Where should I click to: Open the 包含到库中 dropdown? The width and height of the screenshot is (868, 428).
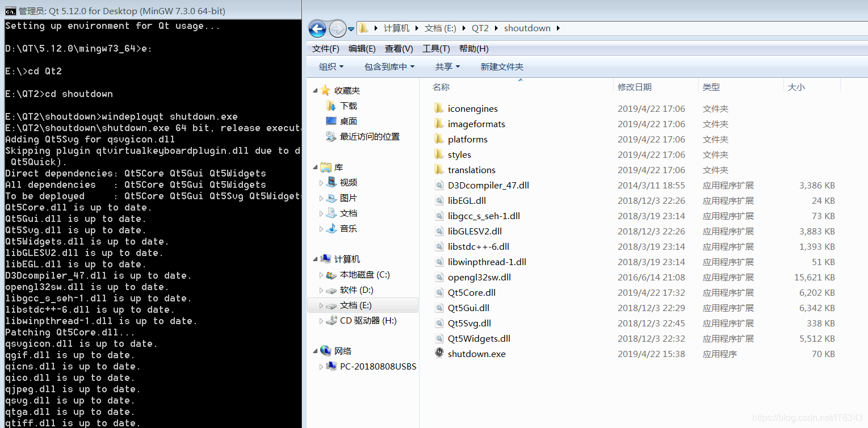point(389,67)
